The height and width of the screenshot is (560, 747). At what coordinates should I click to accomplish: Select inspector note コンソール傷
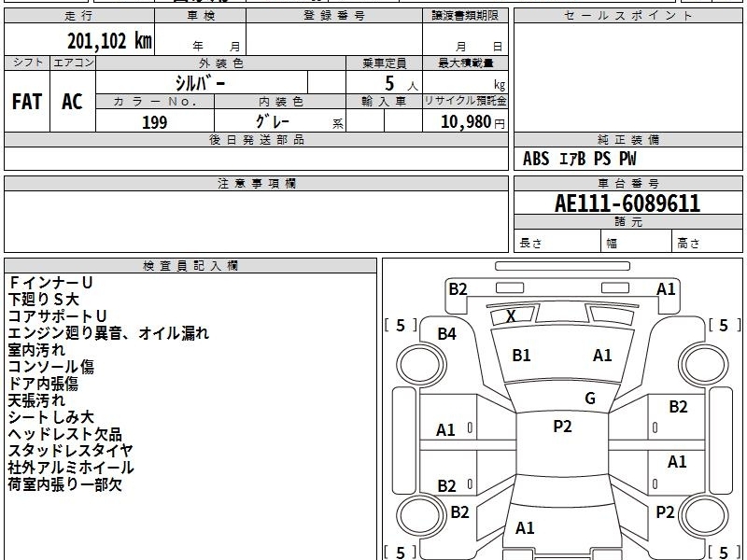click(51, 367)
